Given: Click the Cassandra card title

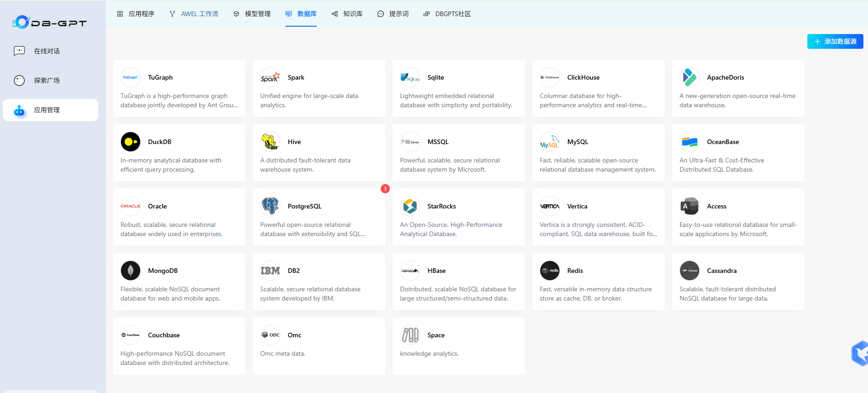Looking at the screenshot, I should point(722,271).
